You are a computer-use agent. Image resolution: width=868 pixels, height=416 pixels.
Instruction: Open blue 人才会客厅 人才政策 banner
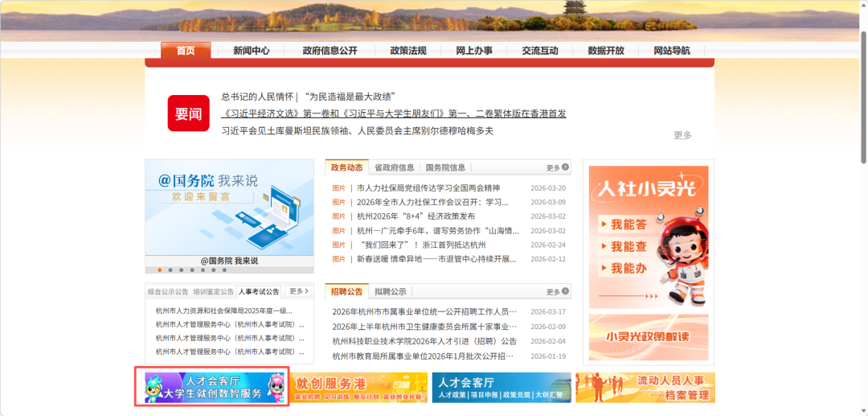[x=502, y=387]
